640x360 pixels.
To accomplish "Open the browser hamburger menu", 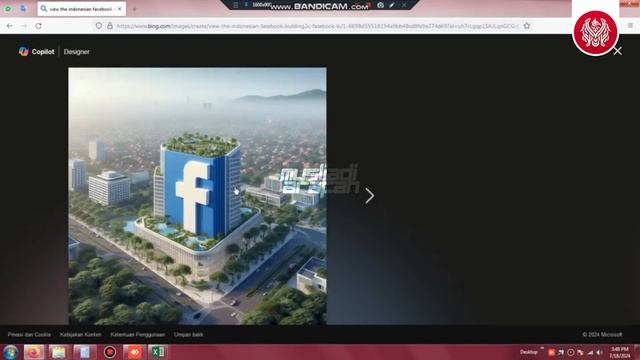I will (630, 25).
